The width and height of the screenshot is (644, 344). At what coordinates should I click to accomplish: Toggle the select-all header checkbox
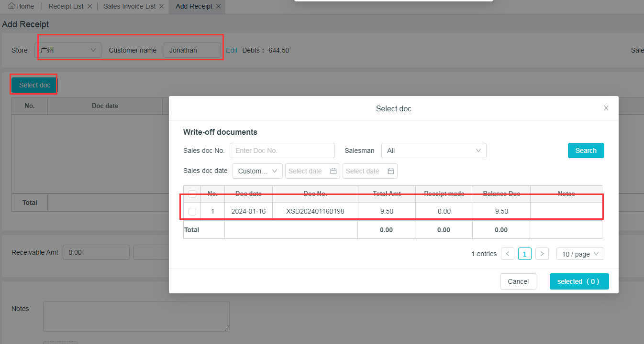tap(192, 194)
